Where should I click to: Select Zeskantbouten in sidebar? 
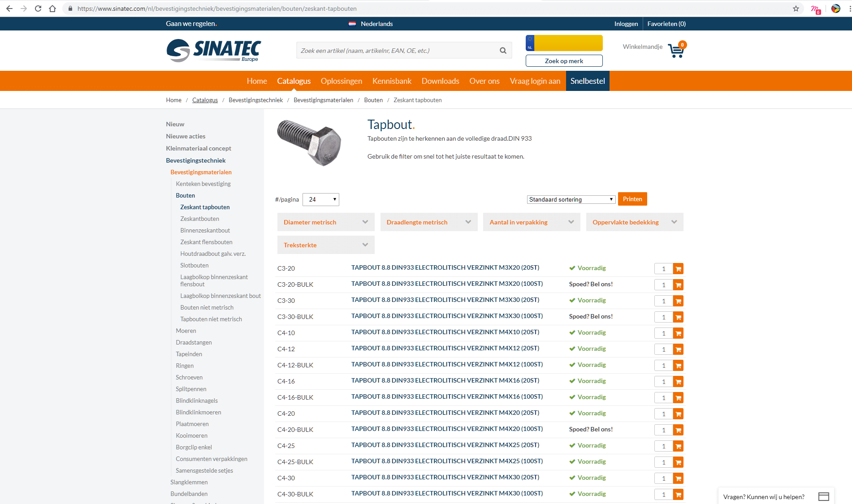pyautogui.click(x=199, y=219)
